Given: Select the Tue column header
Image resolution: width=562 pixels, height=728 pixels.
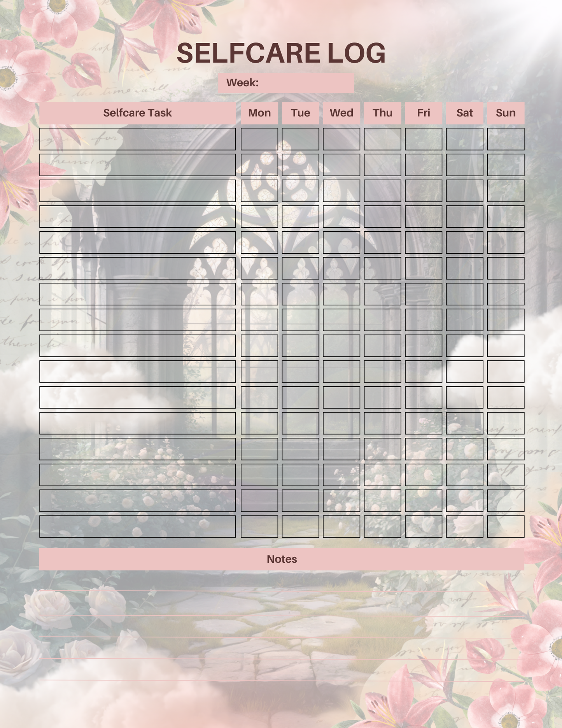Looking at the screenshot, I should 300,113.
